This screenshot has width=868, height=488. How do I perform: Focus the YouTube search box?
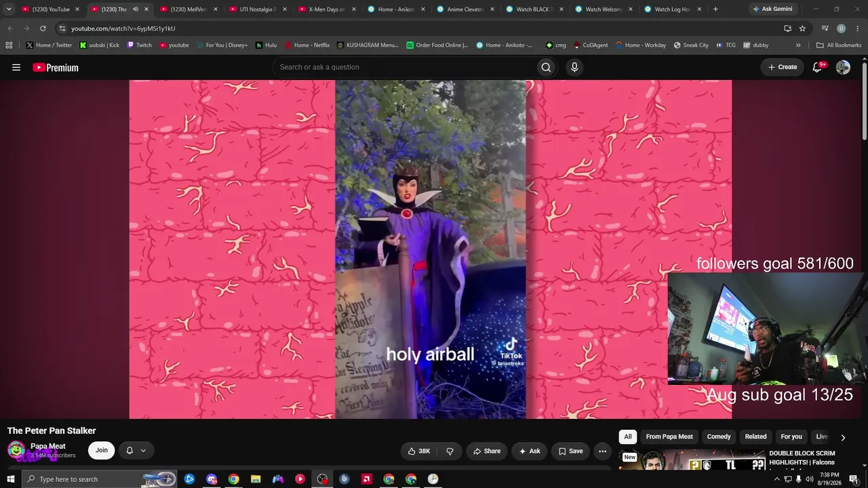click(x=404, y=67)
